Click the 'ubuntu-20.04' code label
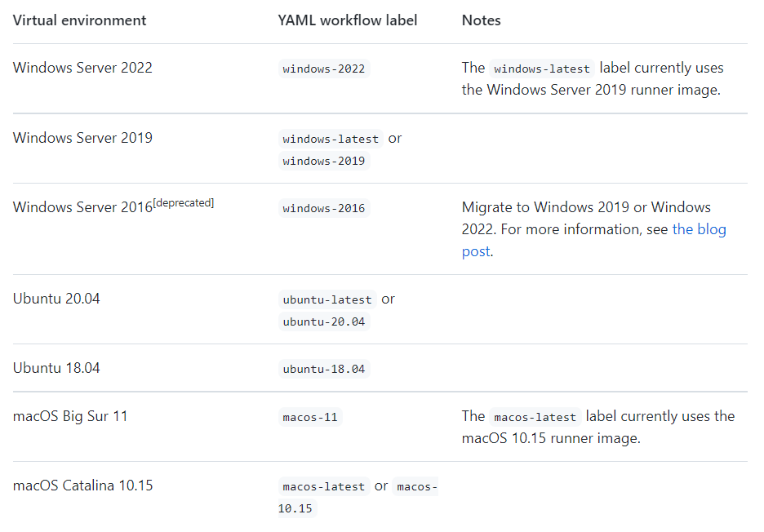Viewport: 764px width, 532px height. click(x=324, y=321)
